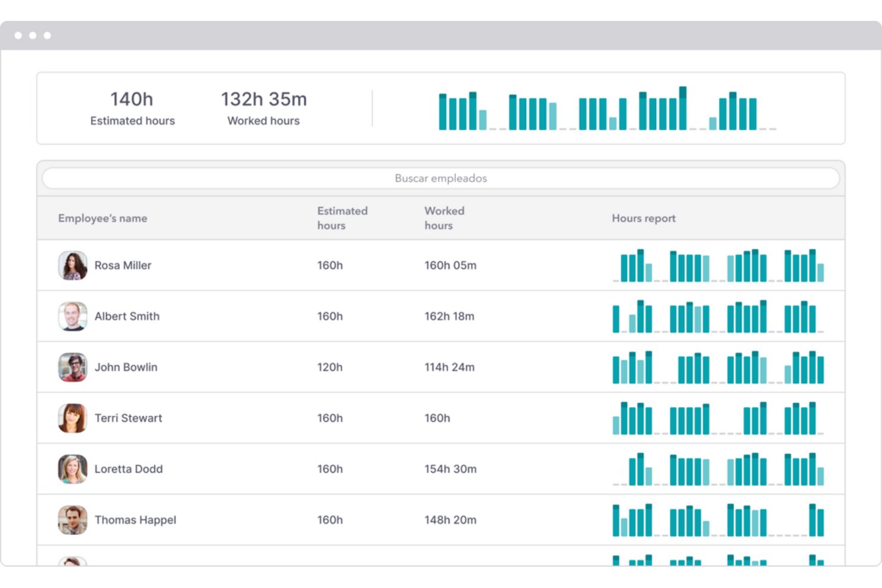Click Albert Smith's worked hours 162h 18m
Image resolution: width=882 pixels, height=588 pixels.
click(x=449, y=316)
